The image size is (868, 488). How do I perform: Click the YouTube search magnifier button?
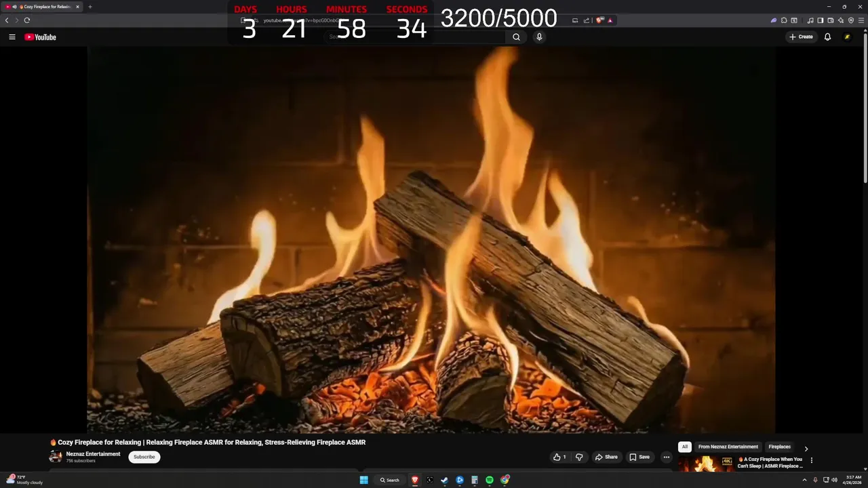(516, 37)
